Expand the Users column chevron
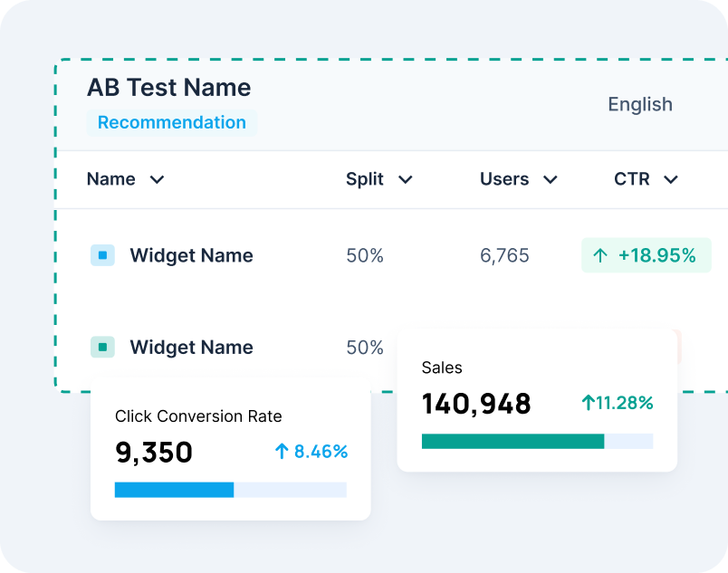 click(x=550, y=180)
